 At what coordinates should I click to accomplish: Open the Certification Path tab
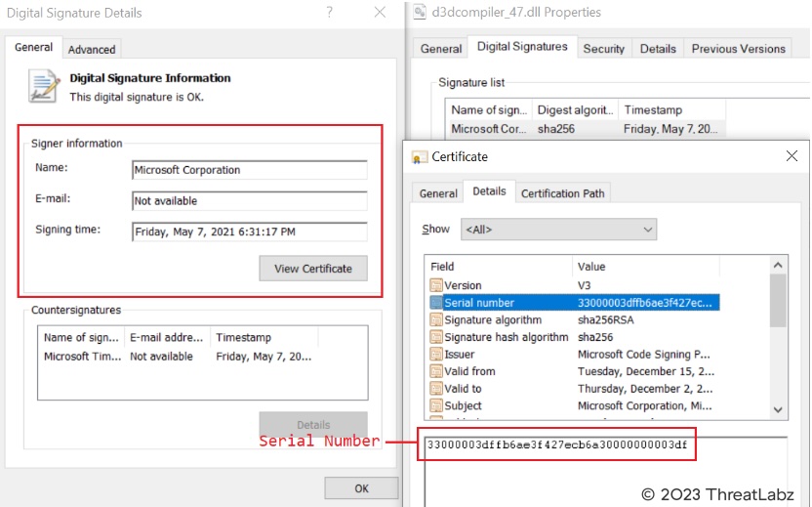[562, 193]
